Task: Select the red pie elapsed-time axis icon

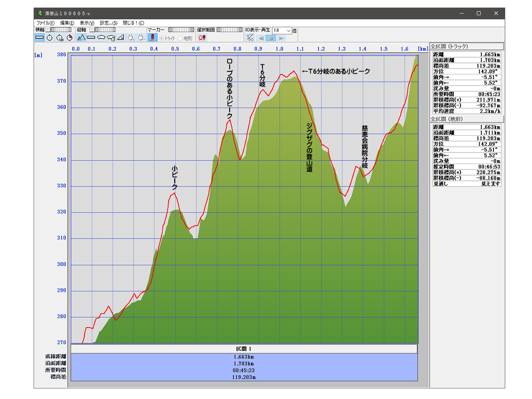Action: (70, 38)
